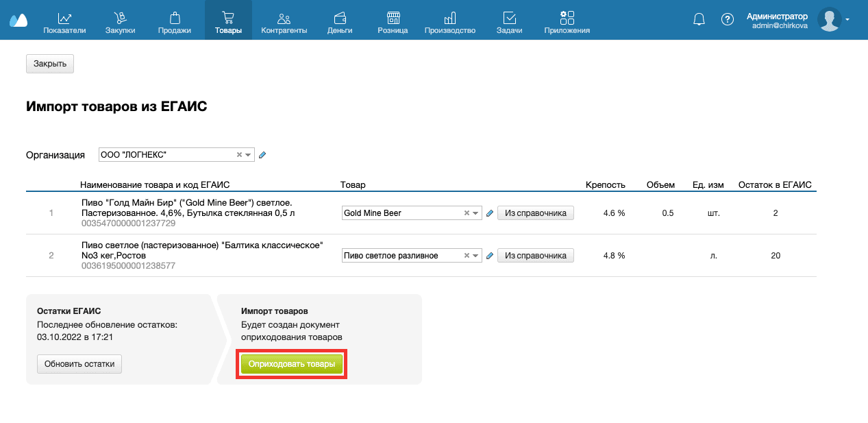This screenshot has width=868, height=423.
Task: Click edit pencil beside Gold Mine Beer
Action: click(x=490, y=213)
